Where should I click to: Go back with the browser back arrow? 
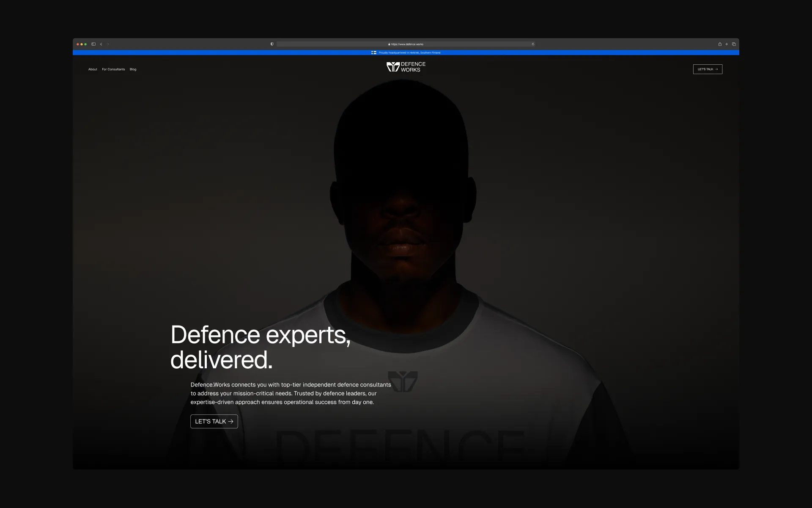[x=101, y=44]
